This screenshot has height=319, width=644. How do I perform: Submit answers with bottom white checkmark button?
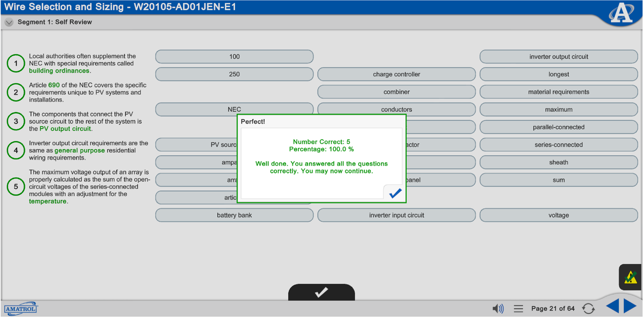[321, 292]
